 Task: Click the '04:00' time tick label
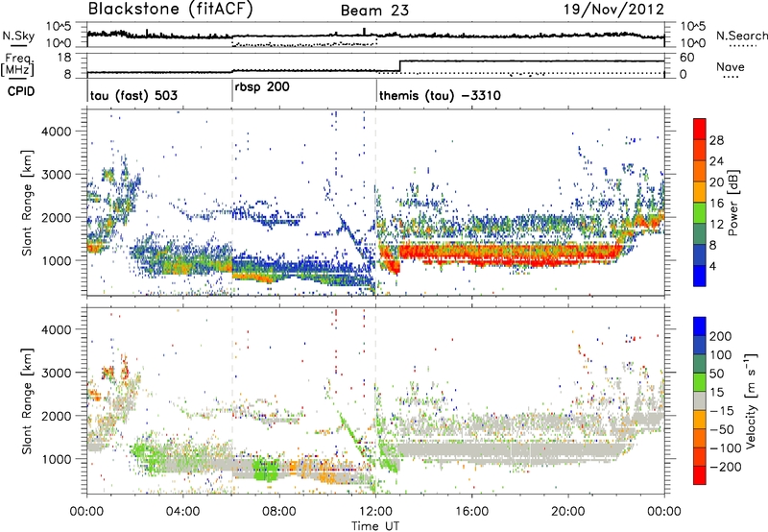[182, 512]
